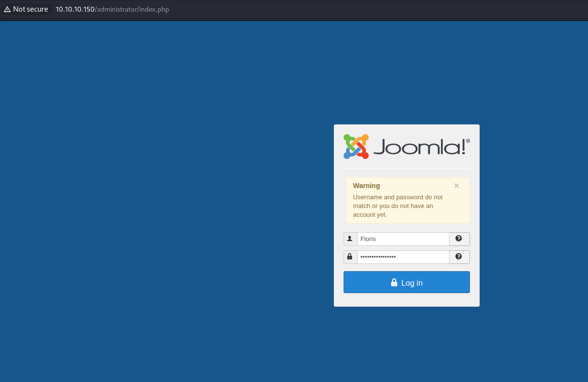
Task: Click the padlock icon beside password field
Action: (x=350, y=257)
